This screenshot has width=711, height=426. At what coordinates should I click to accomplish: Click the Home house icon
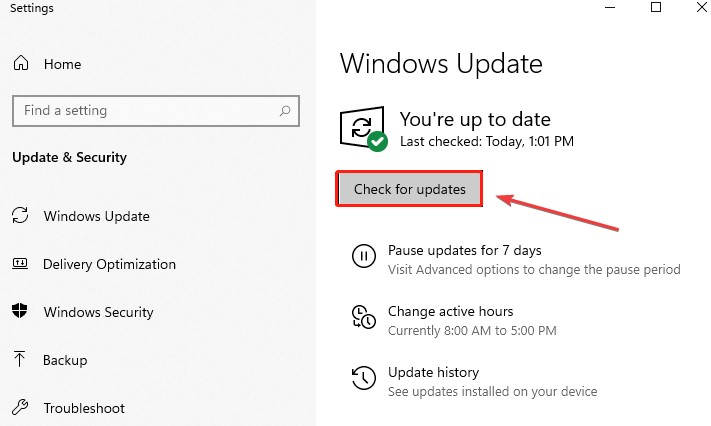(21, 63)
